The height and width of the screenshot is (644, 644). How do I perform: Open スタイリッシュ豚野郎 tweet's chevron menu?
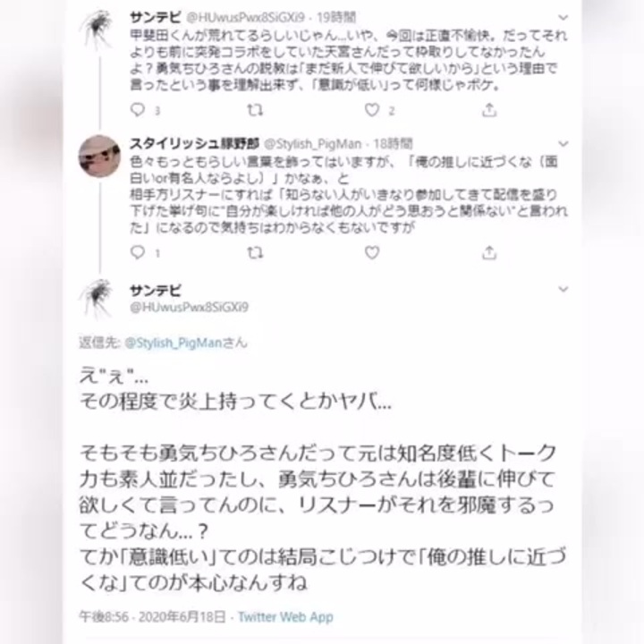[x=563, y=144]
